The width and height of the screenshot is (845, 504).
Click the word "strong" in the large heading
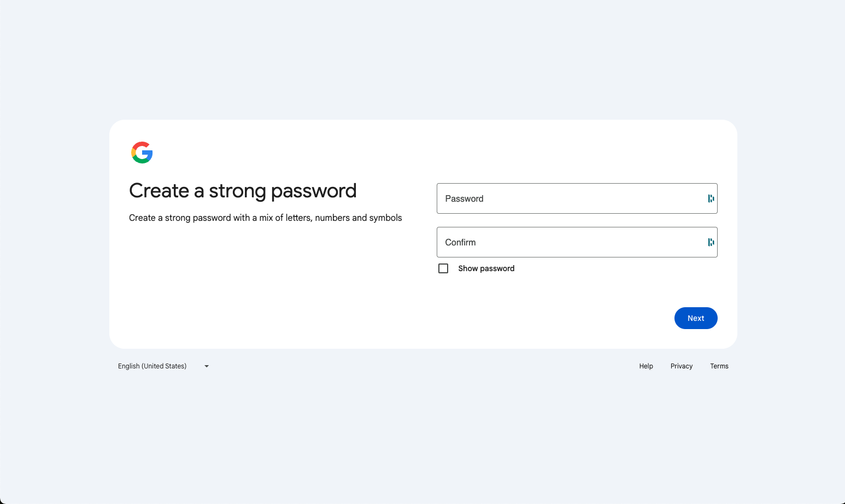coord(237,191)
